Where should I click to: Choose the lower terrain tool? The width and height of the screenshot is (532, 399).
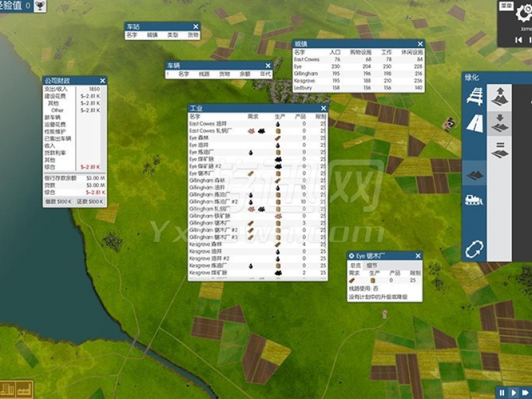click(x=499, y=123)
